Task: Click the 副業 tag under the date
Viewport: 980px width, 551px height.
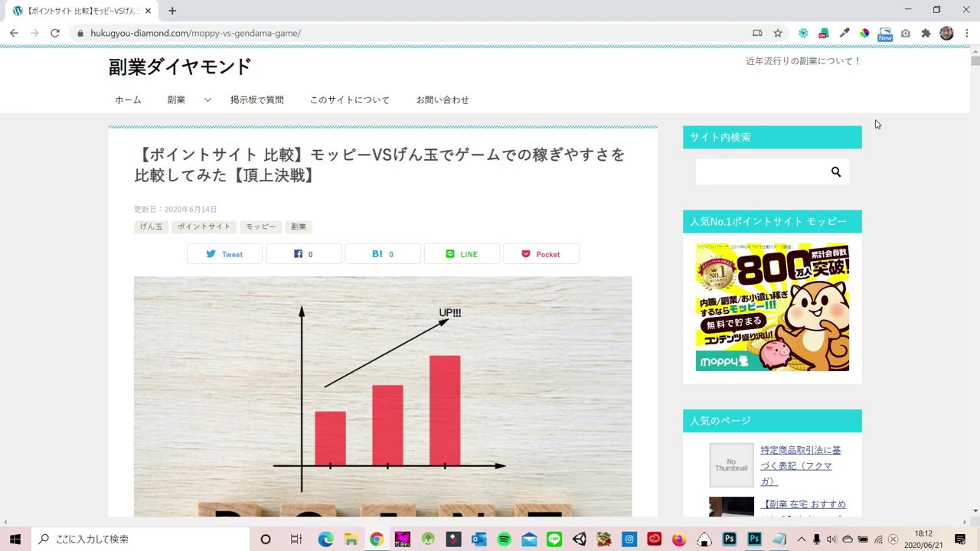Action: [x=299, y=227]
